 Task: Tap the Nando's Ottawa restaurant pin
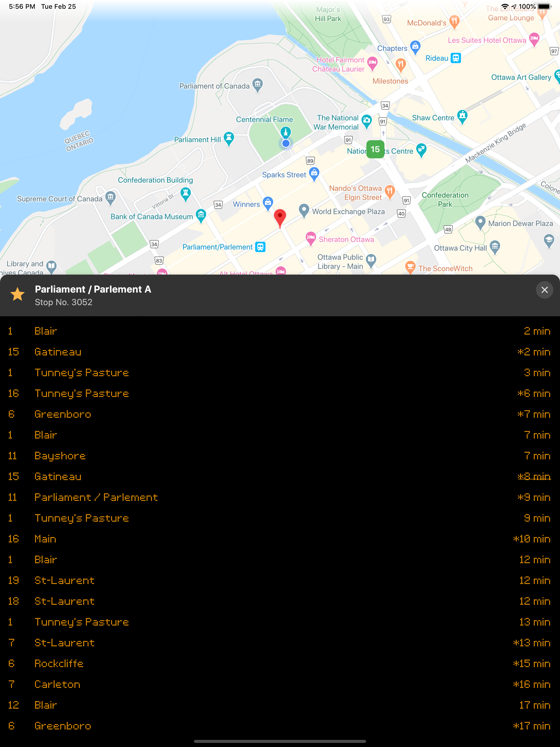coord(390,192)
